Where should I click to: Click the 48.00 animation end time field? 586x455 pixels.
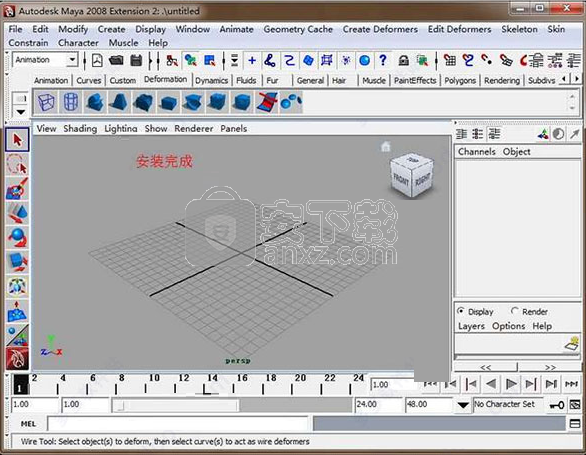pyautogui.click(x=428, y=405)
